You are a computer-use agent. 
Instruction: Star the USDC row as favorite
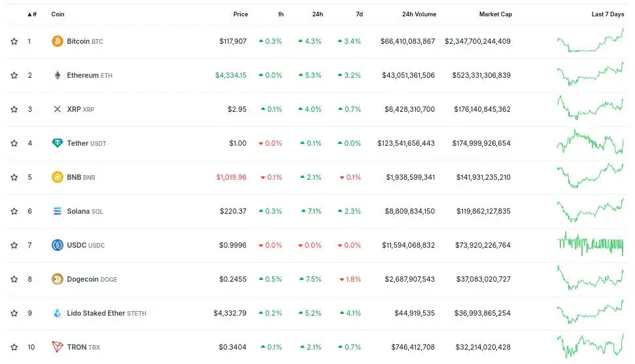click(14, 245)
